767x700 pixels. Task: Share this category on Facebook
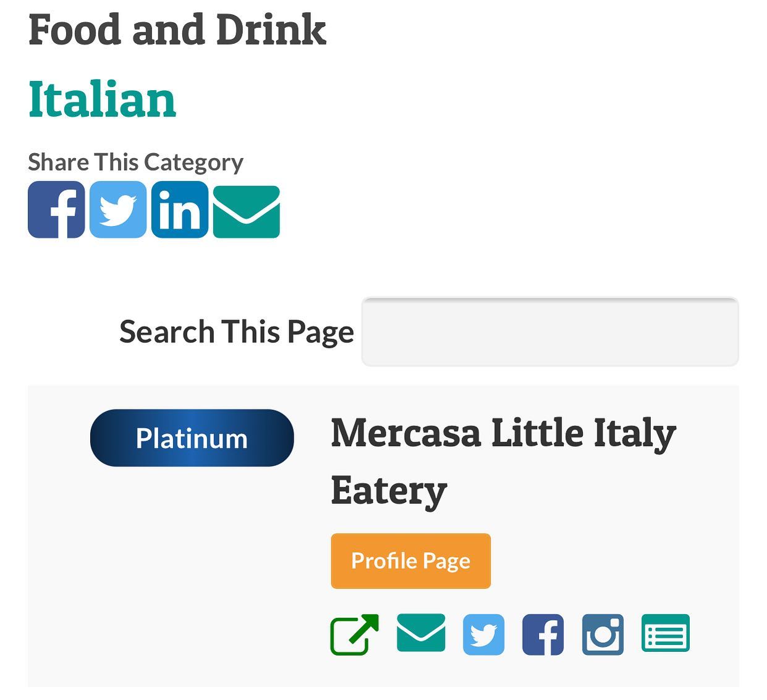tap(56, 209)
